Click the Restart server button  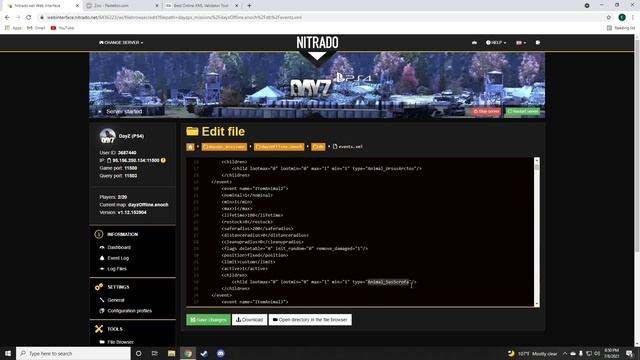coord(523,111)
